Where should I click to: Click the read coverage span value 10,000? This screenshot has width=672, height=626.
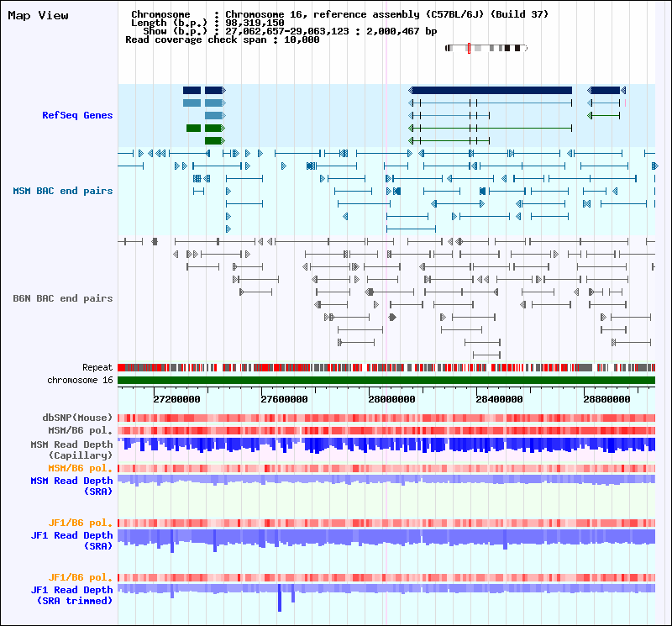coord(302,39)
